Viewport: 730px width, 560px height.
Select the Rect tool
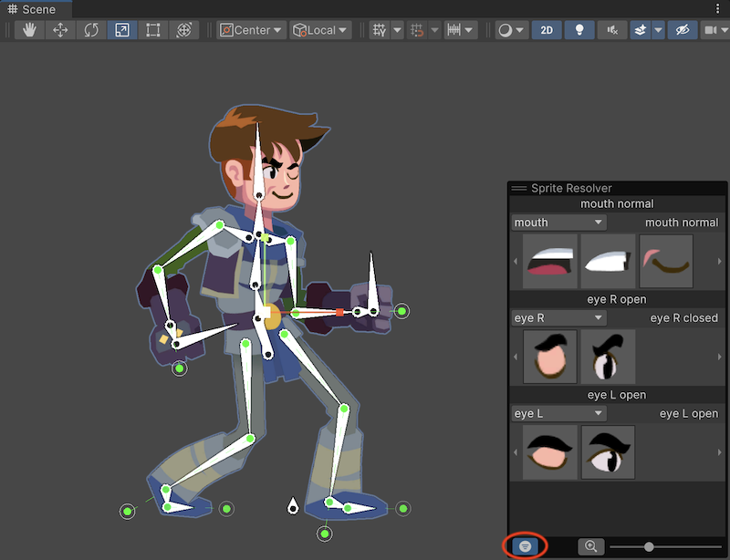153,30
